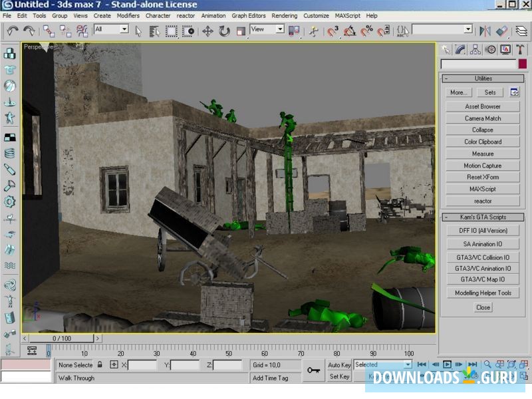Screen dimensions: 532x399
Task: Collapse the Utilities rollout
Action: coord(483,78)
